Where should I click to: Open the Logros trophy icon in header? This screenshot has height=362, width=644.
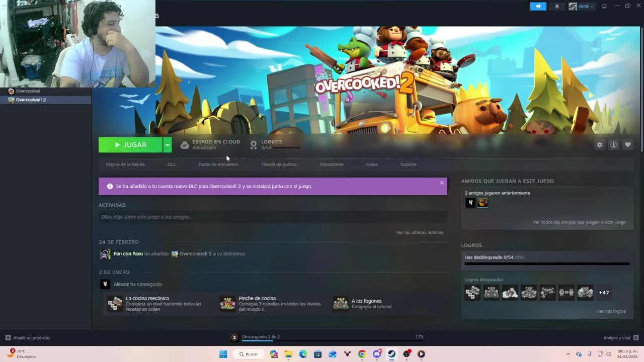tap(254, 145)
